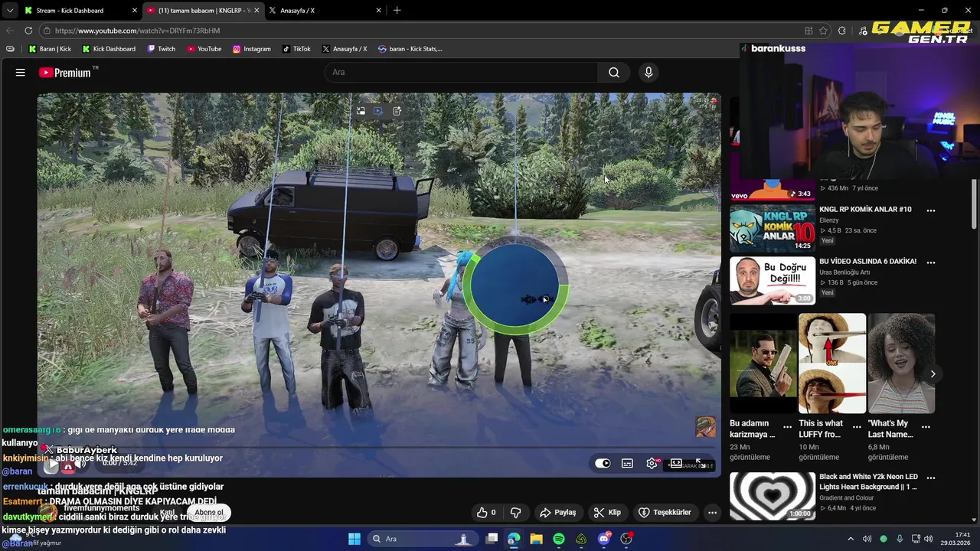
Task: Open the heart neon background video thumbnail
Action: click(772, 496)
